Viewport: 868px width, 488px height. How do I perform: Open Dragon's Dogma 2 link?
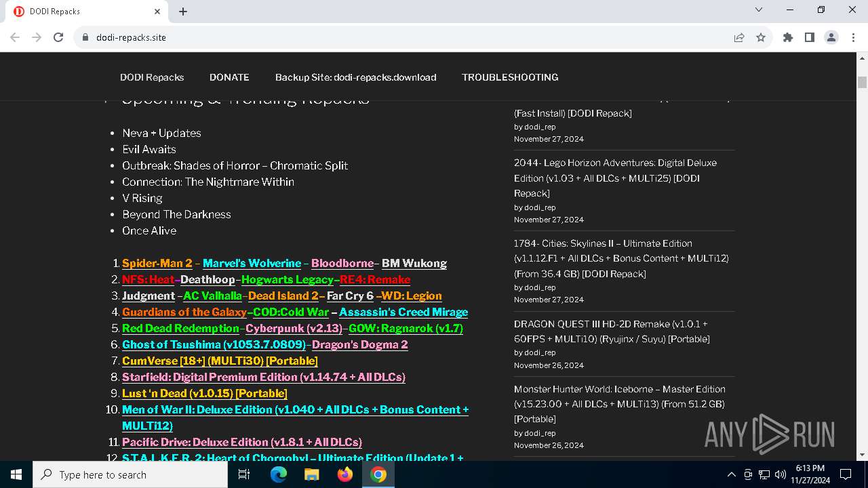click(360, 344)
